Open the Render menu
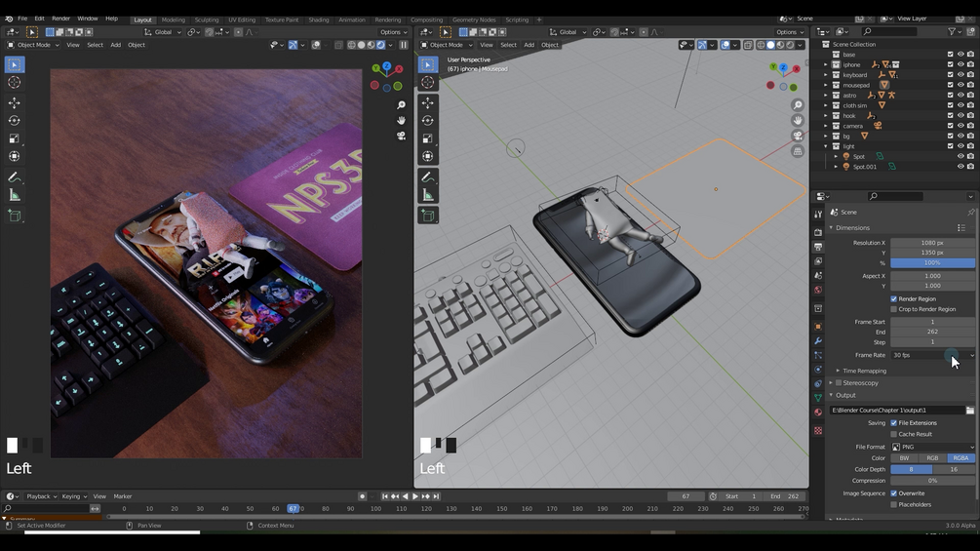This screenshot has width=980, height=551. pos(60,19)
